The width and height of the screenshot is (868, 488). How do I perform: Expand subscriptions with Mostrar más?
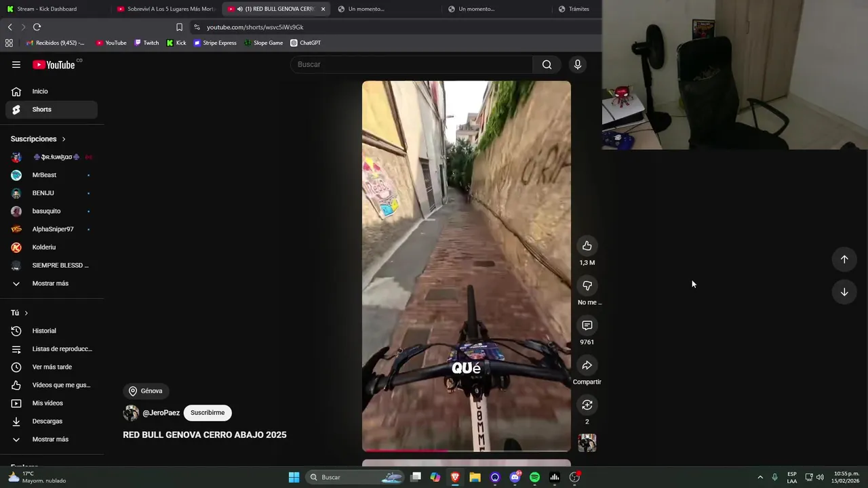pyautogui.click(x=51, y=283)
